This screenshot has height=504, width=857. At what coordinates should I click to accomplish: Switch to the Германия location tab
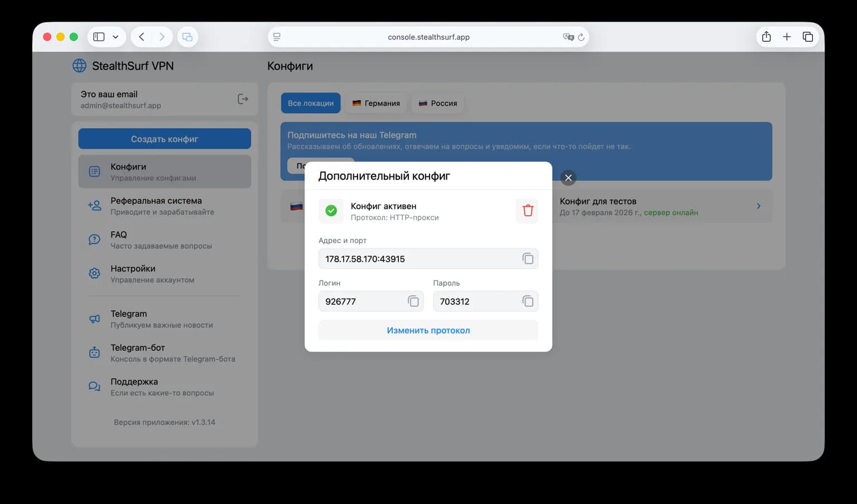coord(376,103)
